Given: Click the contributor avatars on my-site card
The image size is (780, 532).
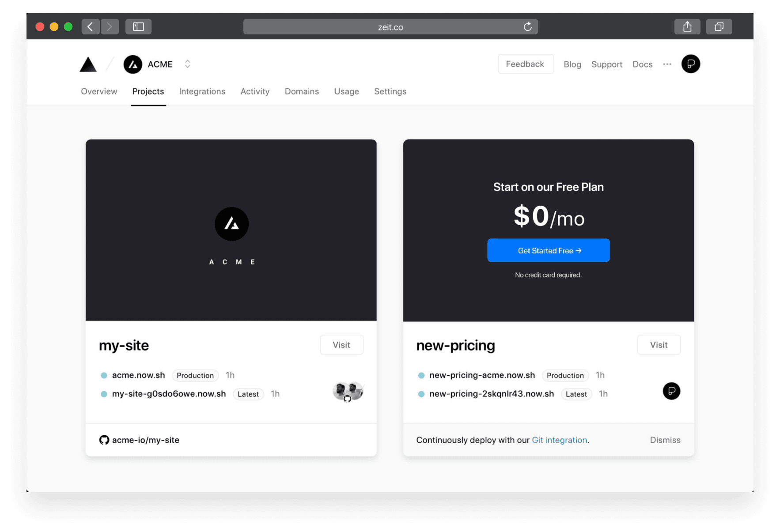Looking at the screenshot, I should click(348, 391).
